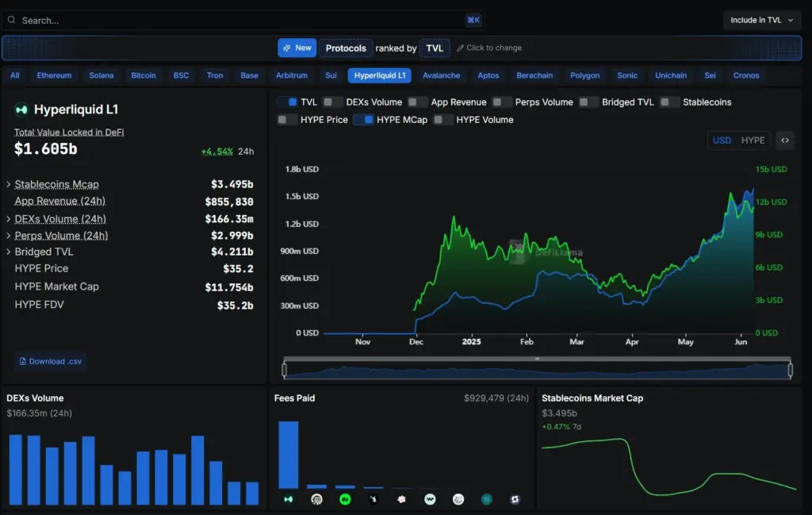Viewport: 812px width, 515px height.
Task: Enable the HYPE Price chart toggle
Action: pos(287,120)
